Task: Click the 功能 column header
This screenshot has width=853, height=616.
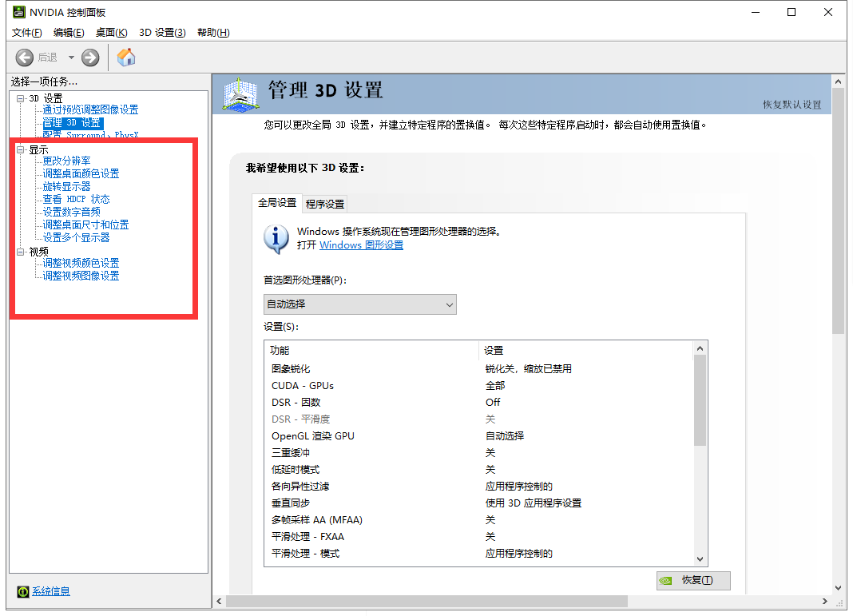Action: (371, 351)
